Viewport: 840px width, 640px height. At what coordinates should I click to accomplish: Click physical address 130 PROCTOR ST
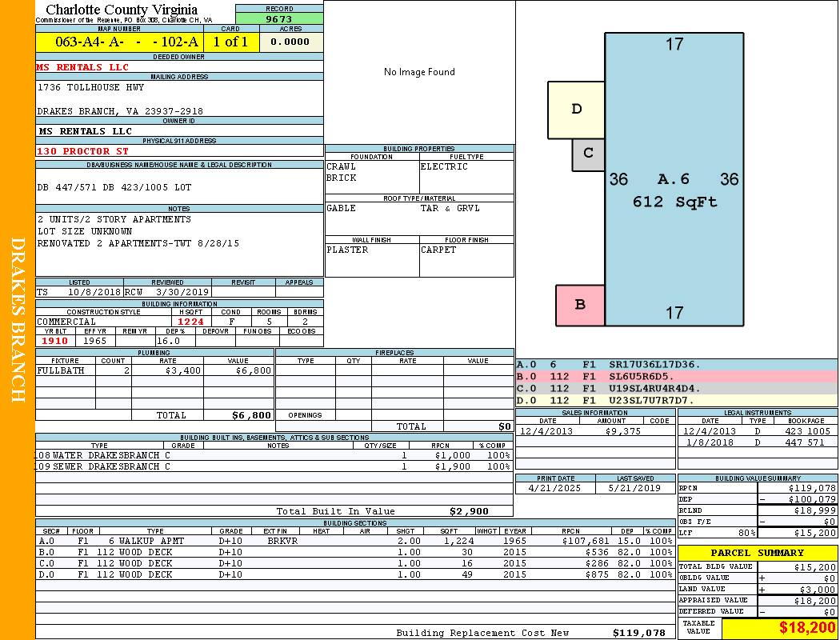(83, 151)
